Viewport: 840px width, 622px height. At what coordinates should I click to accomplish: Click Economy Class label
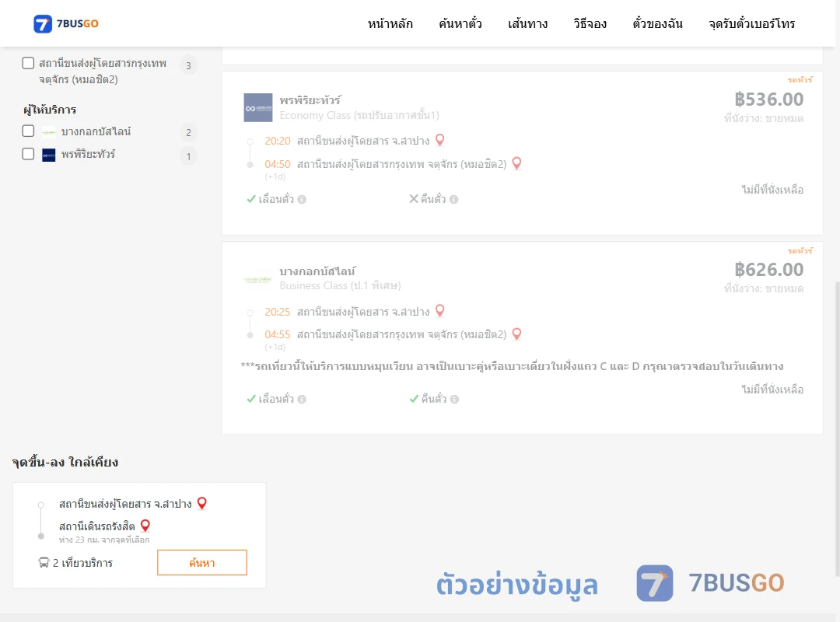359,115
